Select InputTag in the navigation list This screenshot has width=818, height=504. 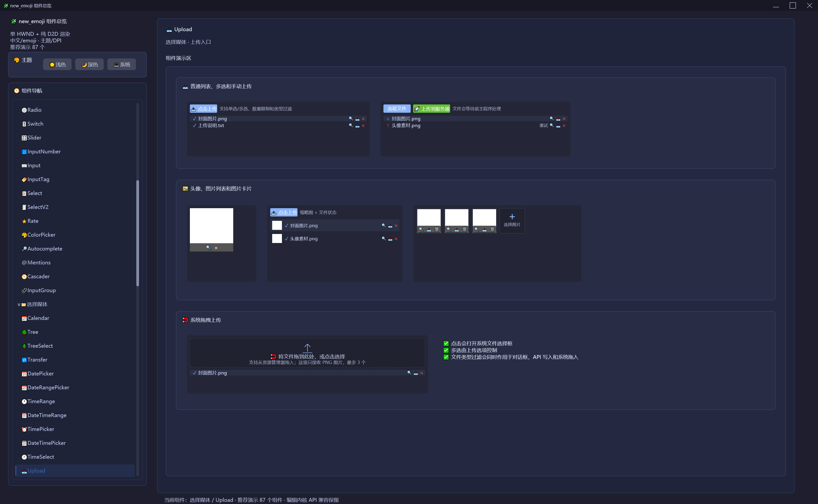click(75, 179)
